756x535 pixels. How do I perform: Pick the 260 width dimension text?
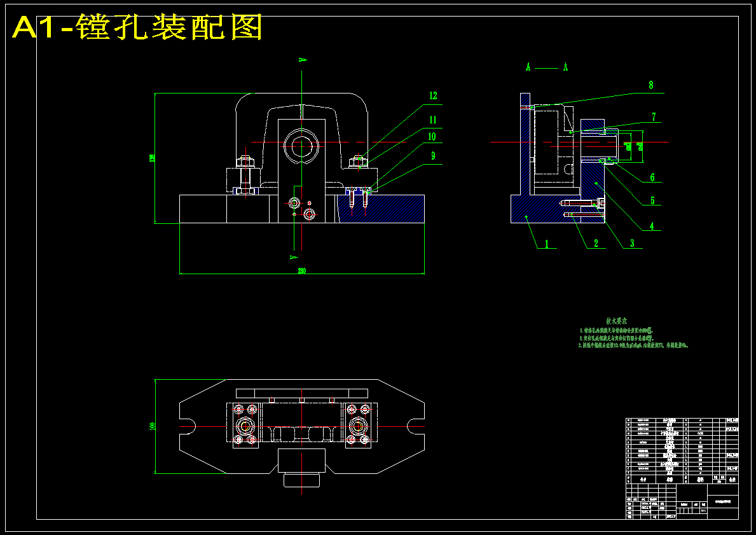click(x=301, y=271)
